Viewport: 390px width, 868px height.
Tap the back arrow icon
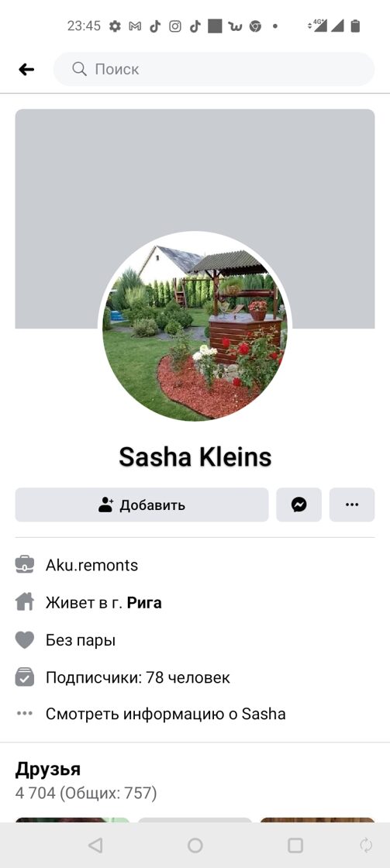(x=26, y=69)
